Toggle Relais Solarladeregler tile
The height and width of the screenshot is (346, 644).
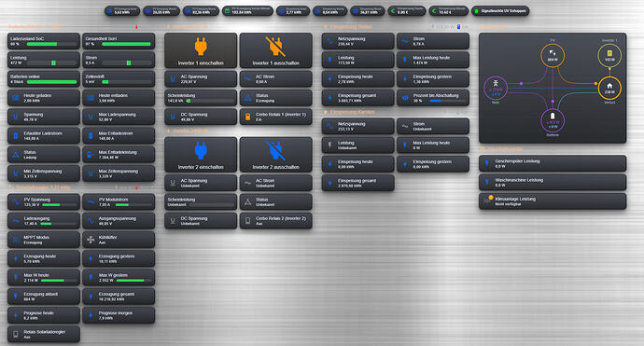[x=44, y=334]
